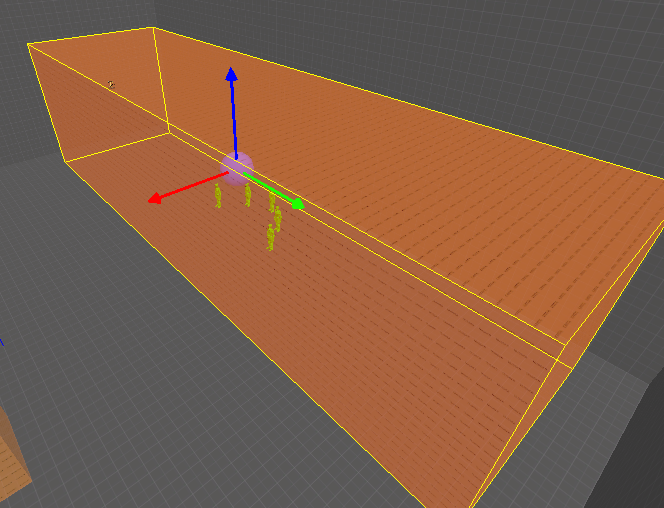This screenshot has width=664, height=508.
Task: Select the small orange box at lower left
Action: (x=13, y=459)
